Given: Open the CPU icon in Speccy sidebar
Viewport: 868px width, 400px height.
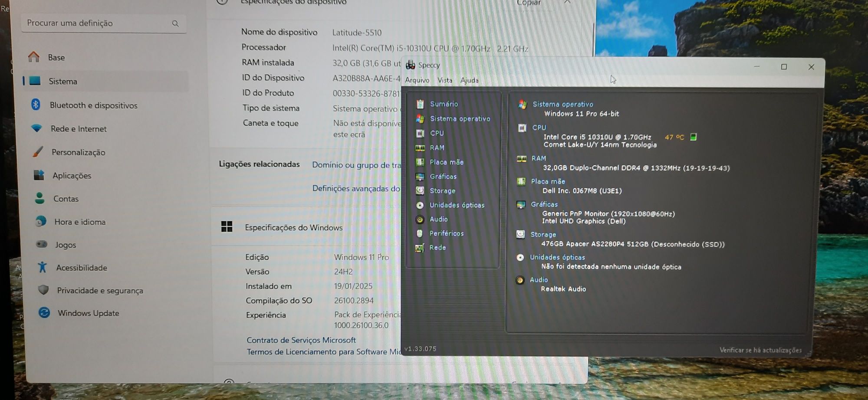Looking at the screenshot, I should (x=420, y=133).
